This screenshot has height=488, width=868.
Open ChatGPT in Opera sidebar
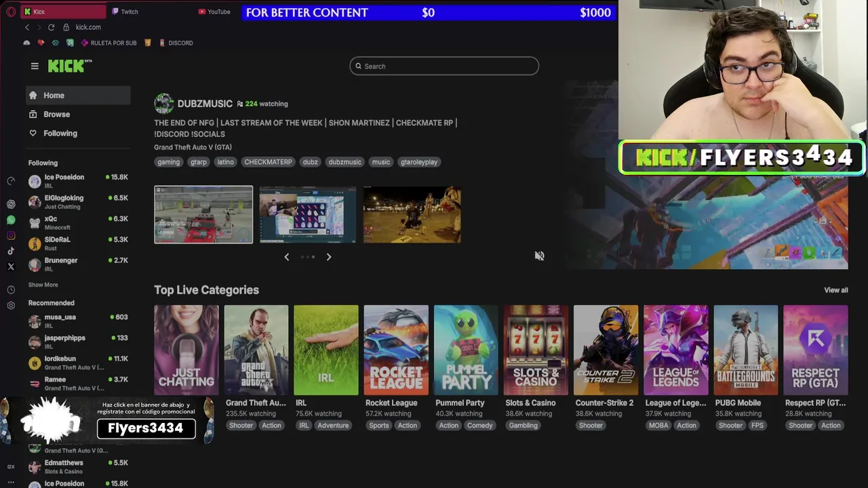point(11,204)
